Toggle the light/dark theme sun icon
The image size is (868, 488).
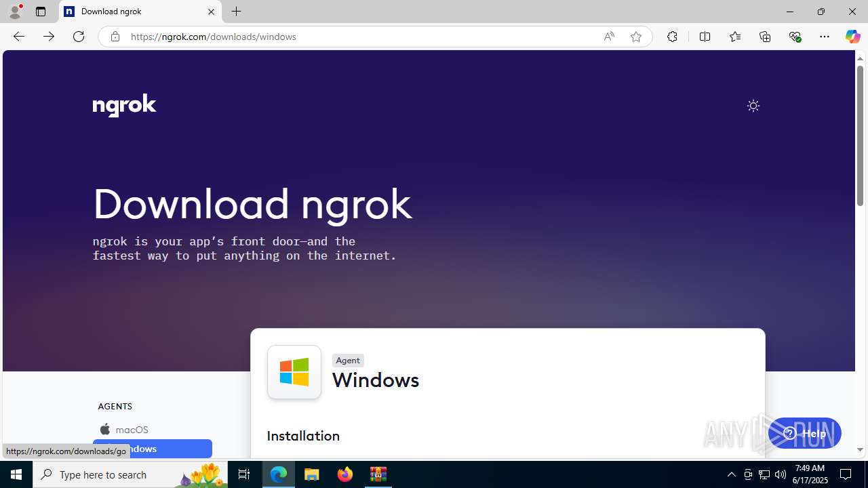pos(753,106)
